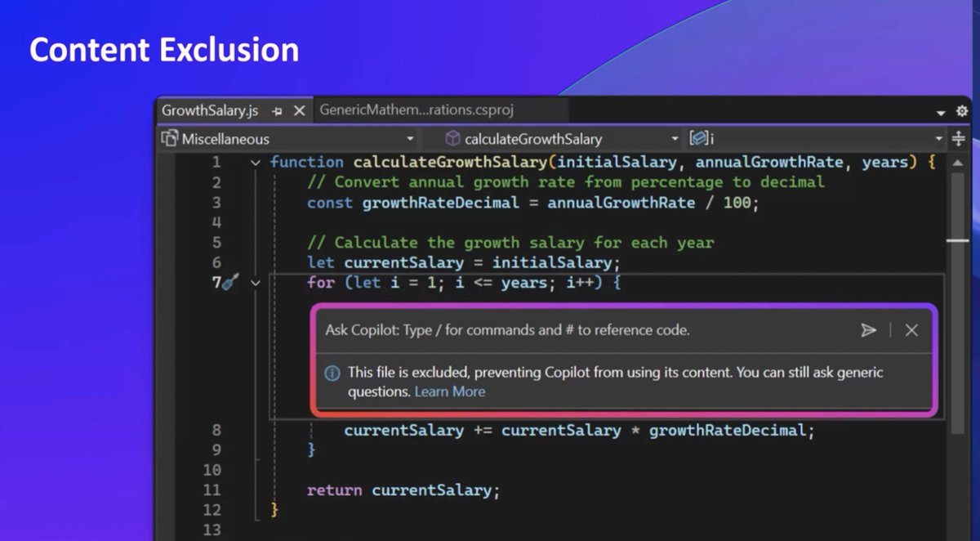Click the comment 'Calculate the growth salary' line
This screenshot has width=980, height=541.
coord(510,243)
